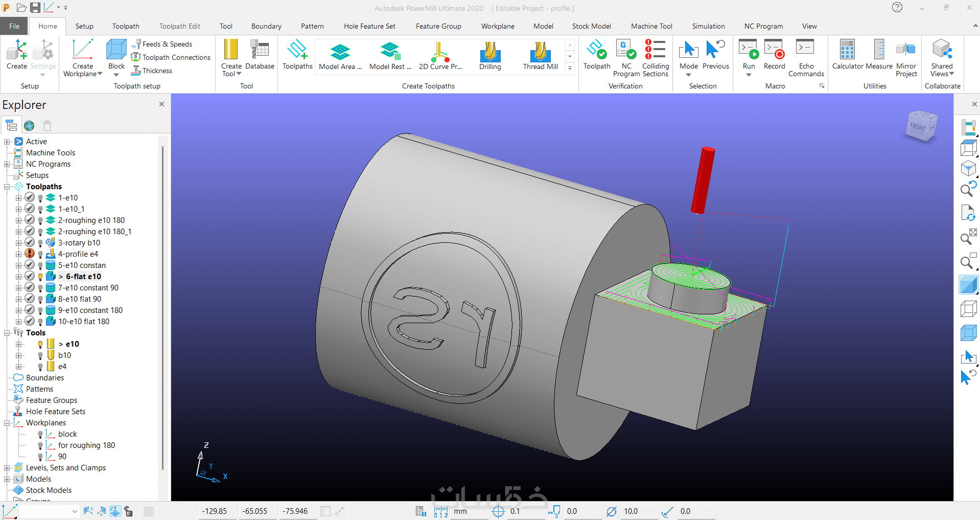Toggle light bulb for 8-e10 flat 90
Viewport: 980px width, 520px height.
[x=40, y=300]
